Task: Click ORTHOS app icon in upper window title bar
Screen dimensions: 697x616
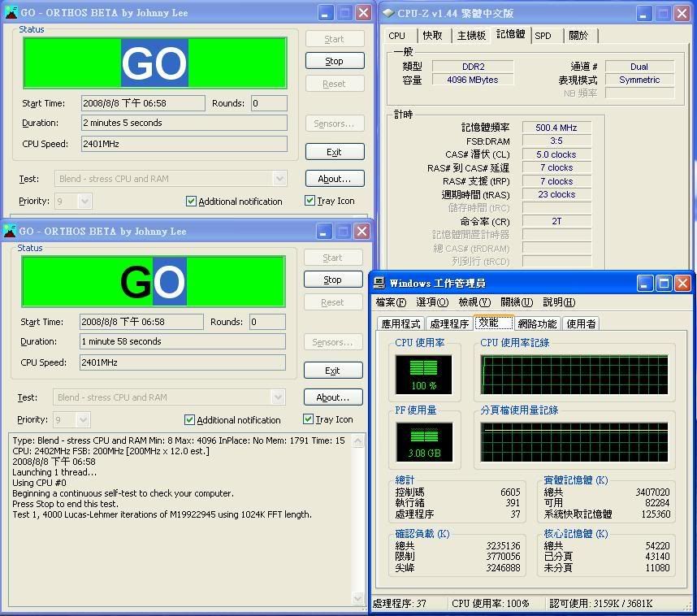Action: point(11,12)
